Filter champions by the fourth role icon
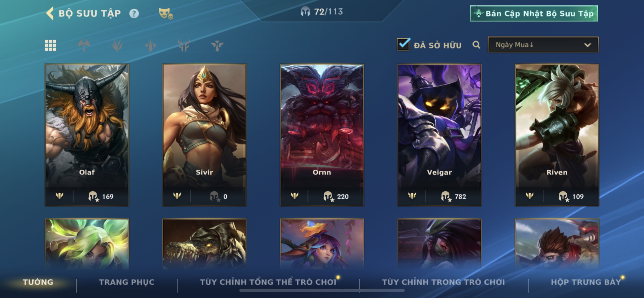644x298 pixels. (x=184, y=45)
